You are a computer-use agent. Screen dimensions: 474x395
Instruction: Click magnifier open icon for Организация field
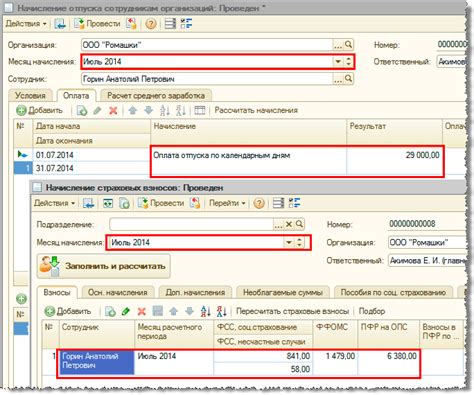[348, 45]
